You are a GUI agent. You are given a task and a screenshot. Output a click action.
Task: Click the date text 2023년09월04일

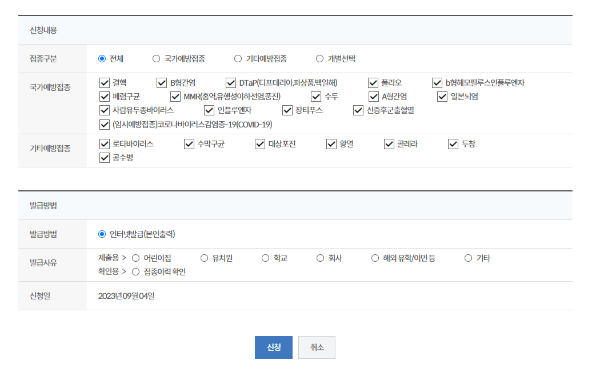[126, 296]
